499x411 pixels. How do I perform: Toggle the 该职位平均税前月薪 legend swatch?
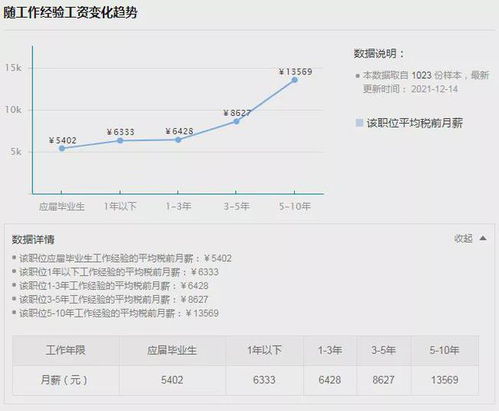359,123
